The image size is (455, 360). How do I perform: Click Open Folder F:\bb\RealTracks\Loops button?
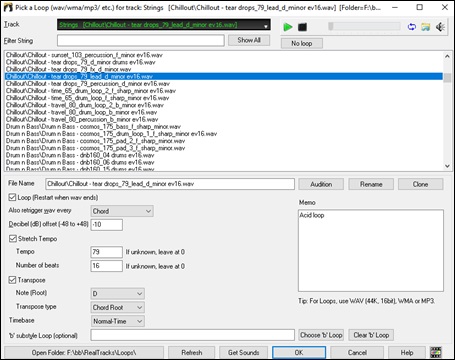pos(84,353)
